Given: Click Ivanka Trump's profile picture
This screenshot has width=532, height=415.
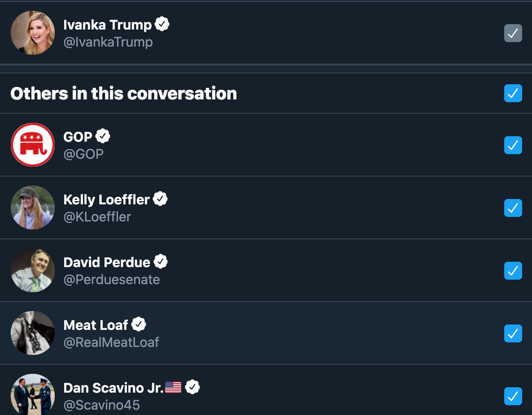Looking at the screenshot, I should (x=33, y=33).
